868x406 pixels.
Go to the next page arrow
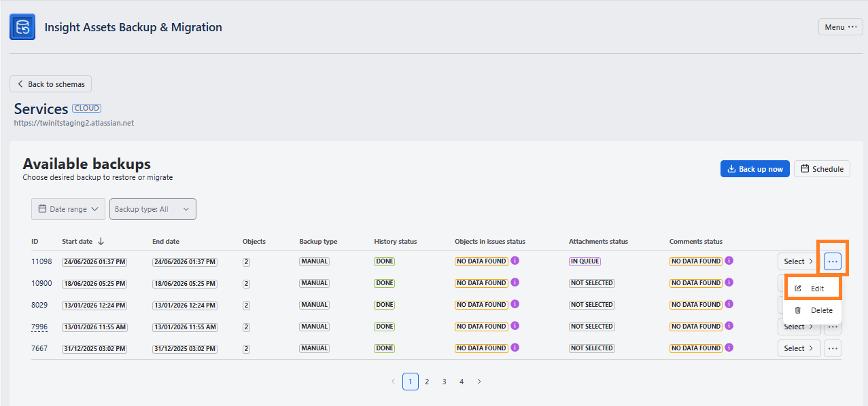coord(479,382)
